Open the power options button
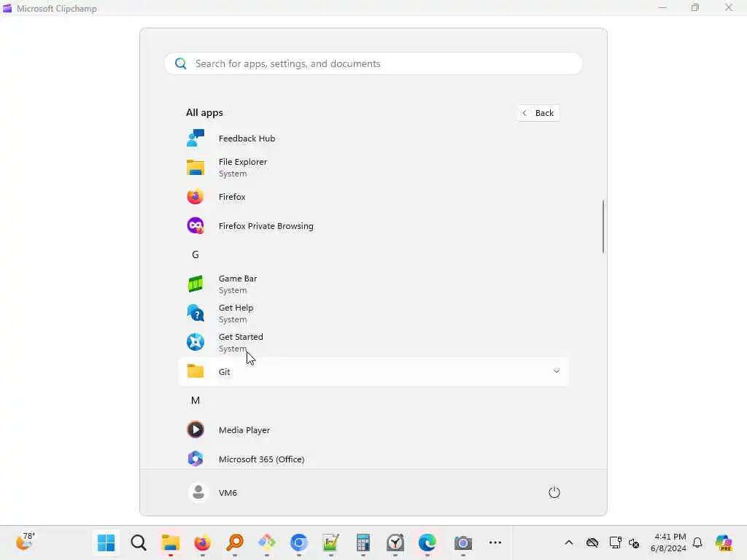Screen dimensions: 747x560 pos(554,492)
